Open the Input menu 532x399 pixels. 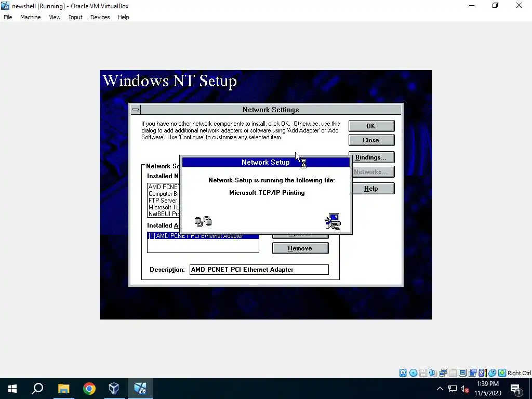point(75,17)
